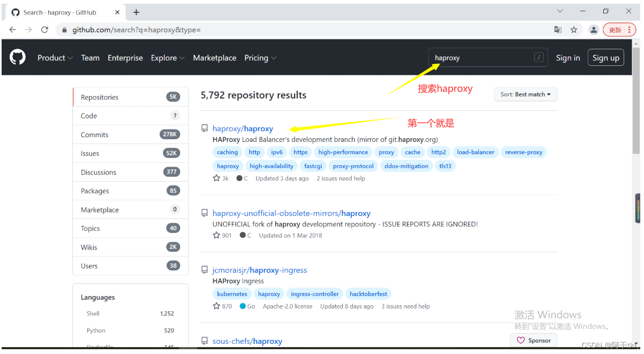
Task: Click the kubernetes topic tag
Action: point(232,294)
